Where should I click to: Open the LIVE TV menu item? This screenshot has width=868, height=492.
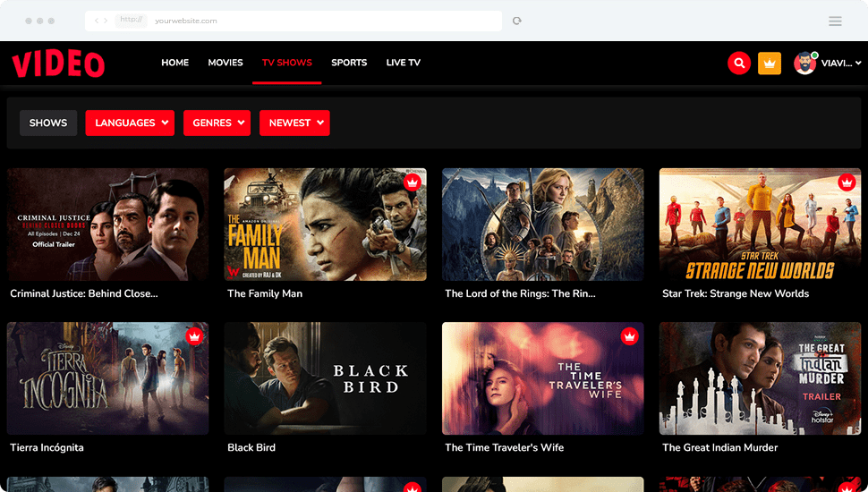[403, 63]
